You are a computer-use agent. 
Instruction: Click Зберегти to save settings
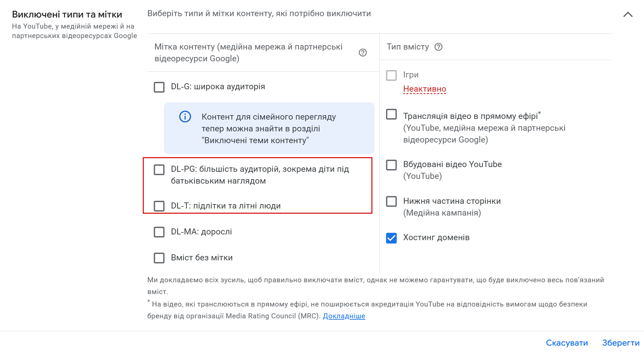pyautogui.click(x=620, y=343)
